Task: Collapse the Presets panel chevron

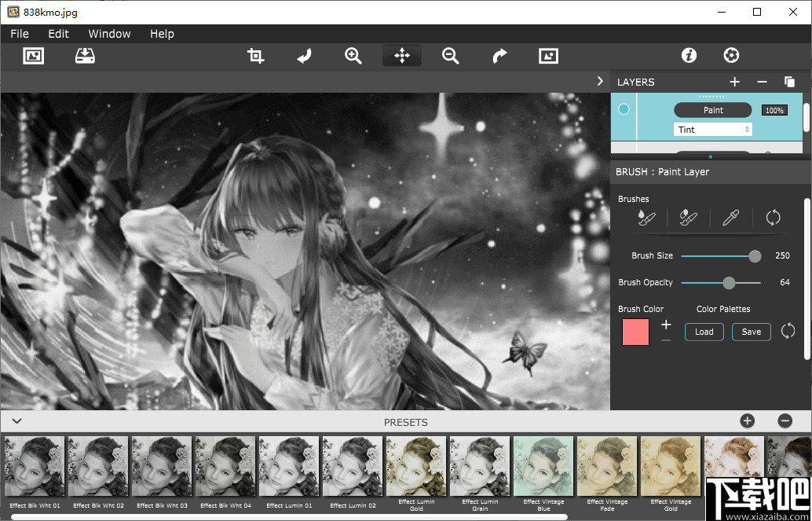Action: [x=16, y=421]
